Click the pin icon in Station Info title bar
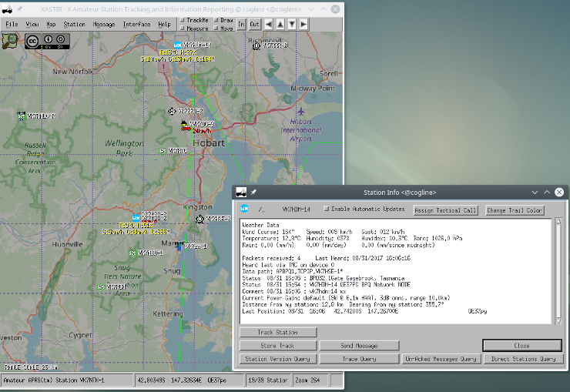This screenshot has height=392, width=570. (253, 193)
